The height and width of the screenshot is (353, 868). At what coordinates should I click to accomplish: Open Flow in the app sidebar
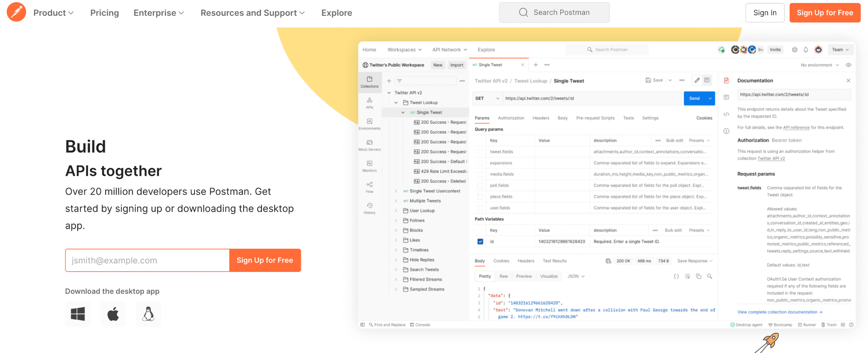pos(370,187)
